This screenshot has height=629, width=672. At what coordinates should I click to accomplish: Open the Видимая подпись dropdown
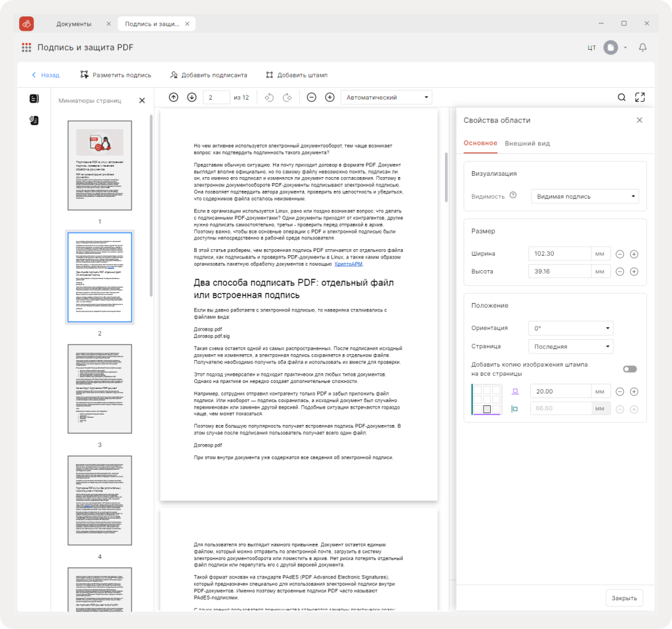click(x=585, y=196)
